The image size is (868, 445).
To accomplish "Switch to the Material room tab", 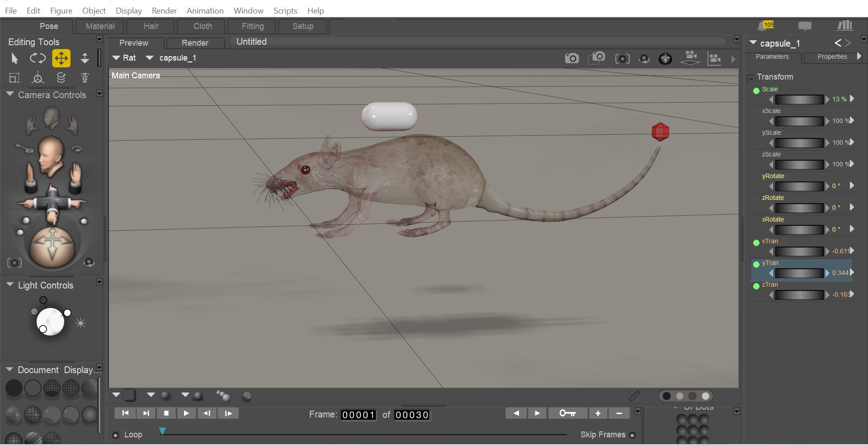I will coord(100,26).
